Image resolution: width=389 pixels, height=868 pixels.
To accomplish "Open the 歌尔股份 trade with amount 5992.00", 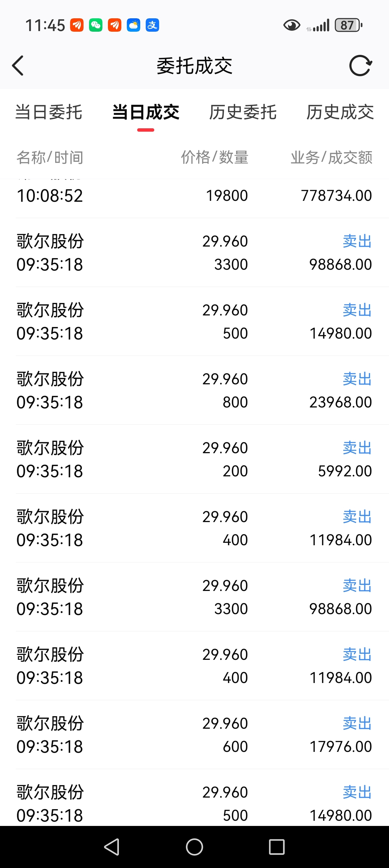I will coord(194,459).
